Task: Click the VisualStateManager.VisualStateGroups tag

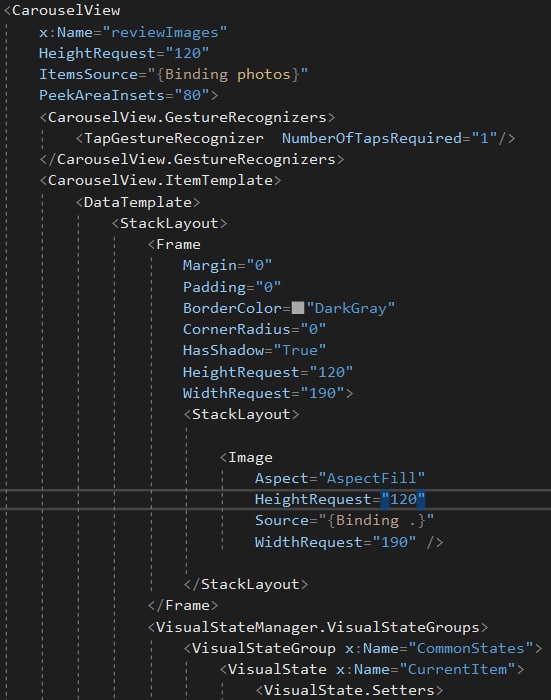Action: tap(317, 627)
